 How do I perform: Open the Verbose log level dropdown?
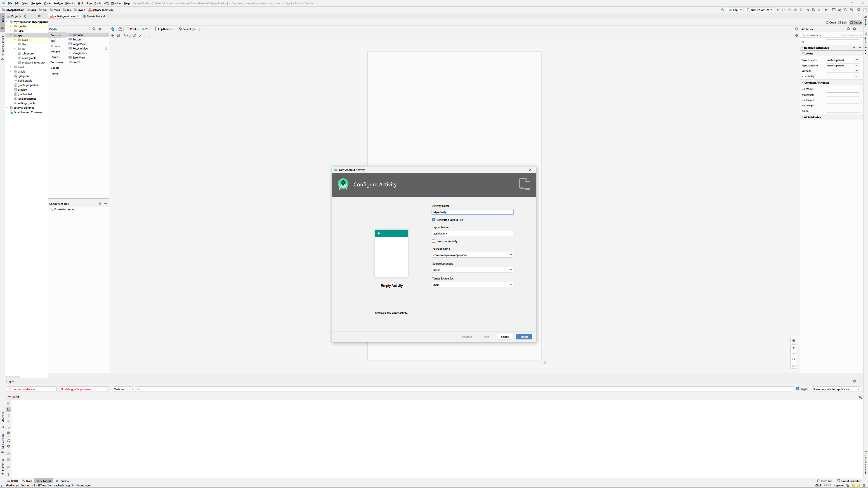[x=122, y=389]
